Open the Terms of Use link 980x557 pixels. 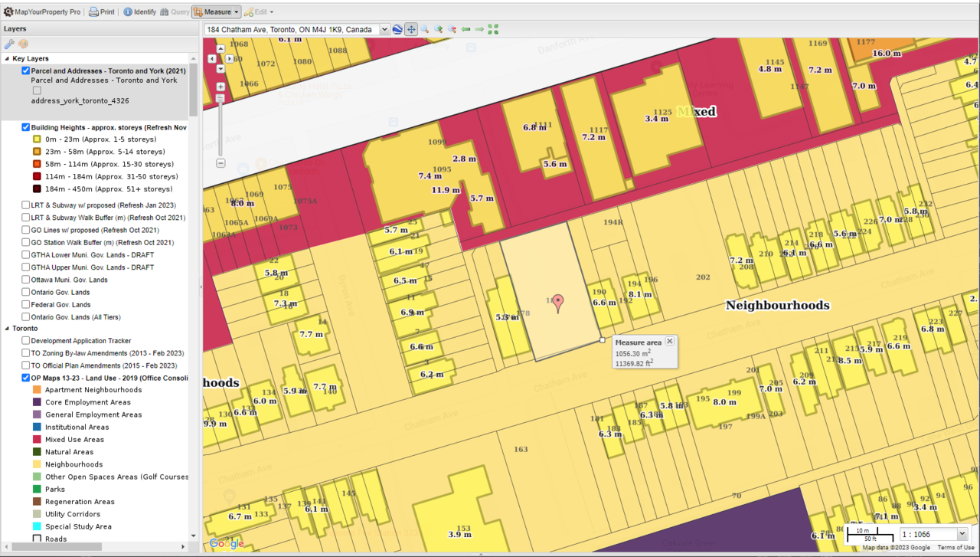[955, 547]
